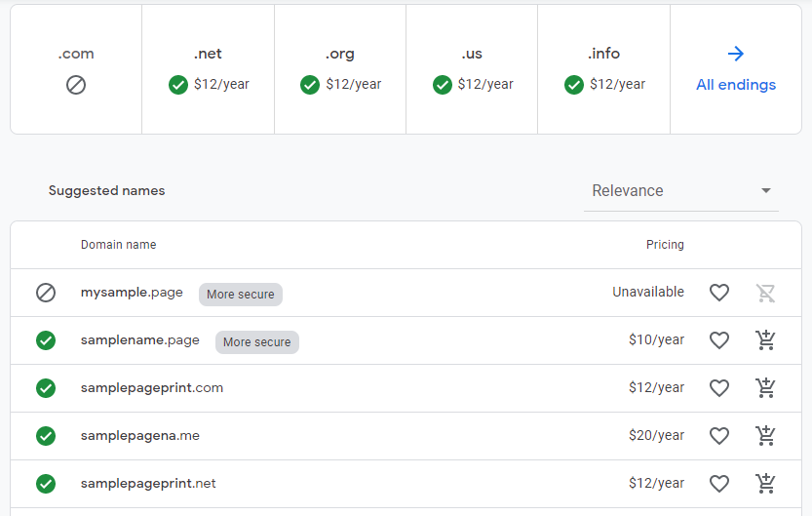Click the green check for .info ending
812x516 pixels.
[x=574, y=85]
